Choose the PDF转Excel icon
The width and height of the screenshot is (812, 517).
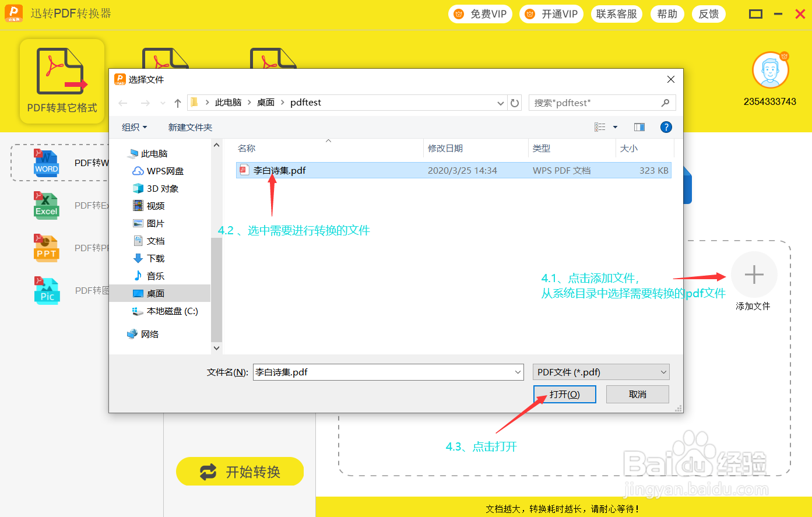[46, 205]
